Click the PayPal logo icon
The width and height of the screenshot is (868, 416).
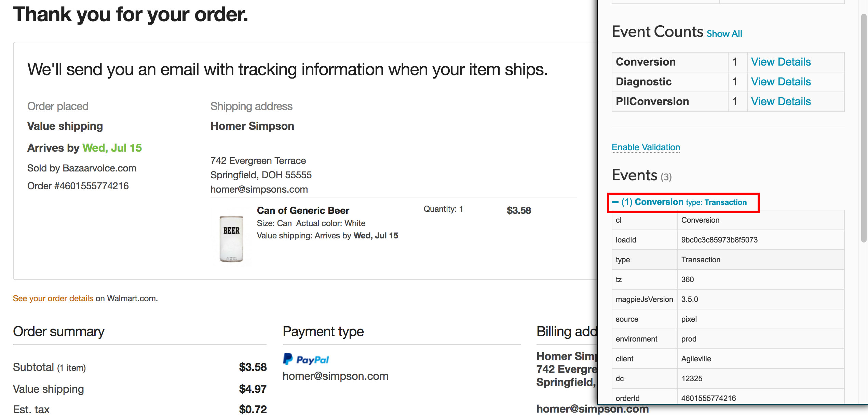[306, 359]
